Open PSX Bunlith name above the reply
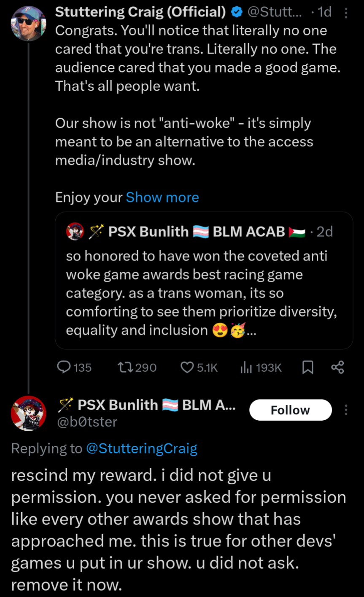 point(146,405)
